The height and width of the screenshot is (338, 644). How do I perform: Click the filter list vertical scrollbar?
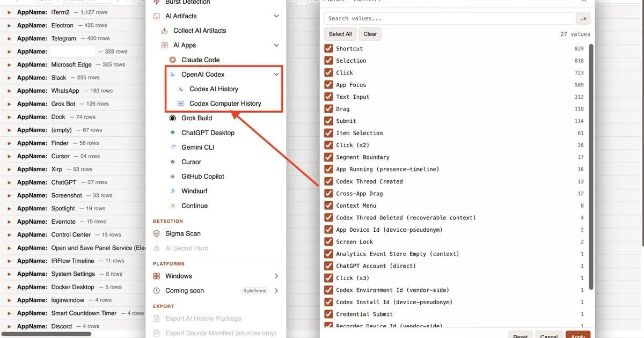point(592,166)
